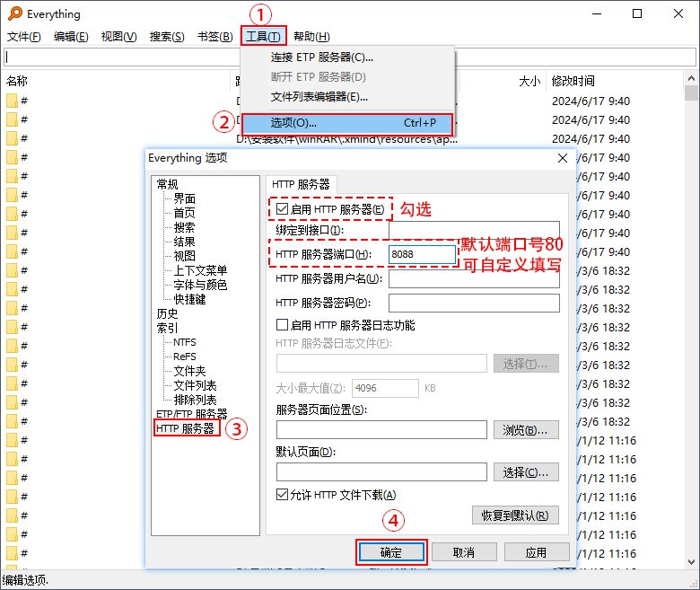Select the HTTP 服务器 tab header
This screenshot has width=700, height=590.
click(x=301, y=184)
